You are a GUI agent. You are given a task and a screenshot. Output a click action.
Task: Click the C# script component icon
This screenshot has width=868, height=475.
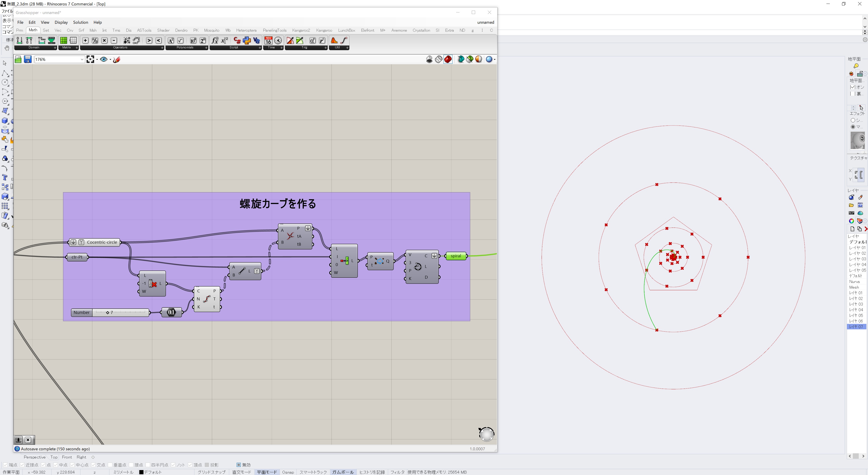click(x=237, y=40)
